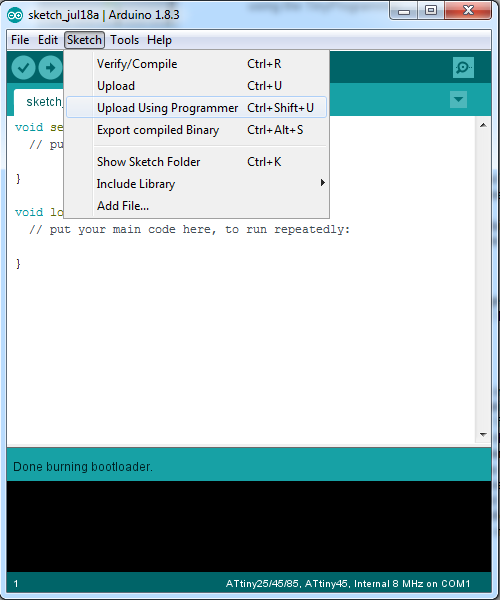The height and width of the screenshot is (600, 500).
Task: Close the Arduino window
Action: coord(468,10)
